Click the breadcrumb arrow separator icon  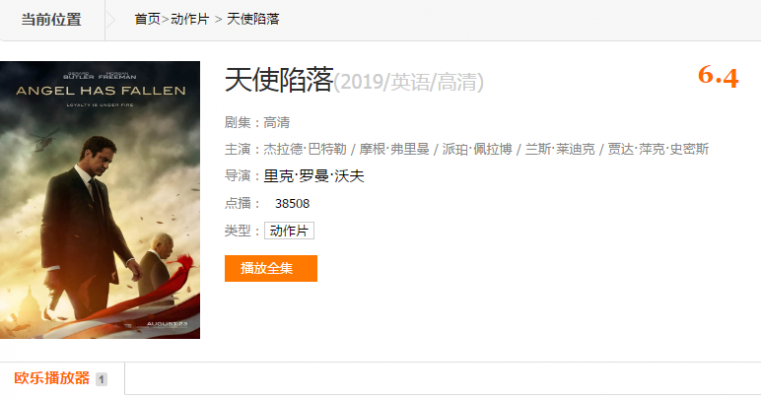[111, 20]
